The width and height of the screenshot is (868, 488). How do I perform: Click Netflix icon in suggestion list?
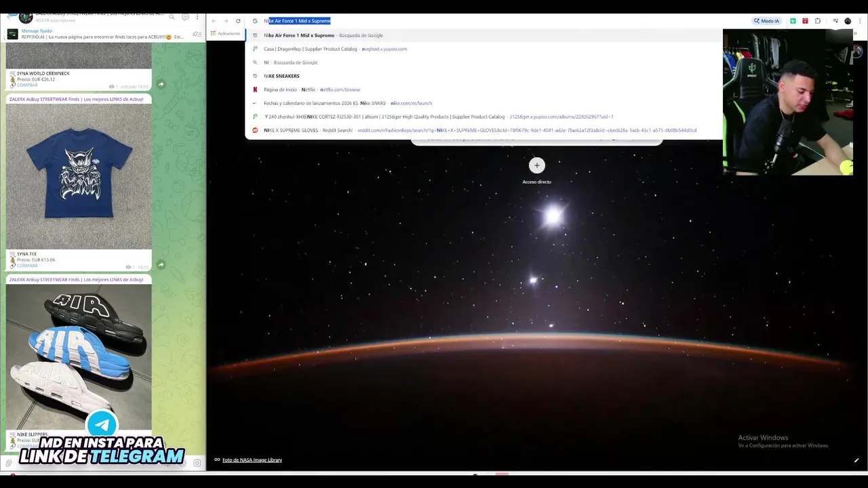coord(255,89)
